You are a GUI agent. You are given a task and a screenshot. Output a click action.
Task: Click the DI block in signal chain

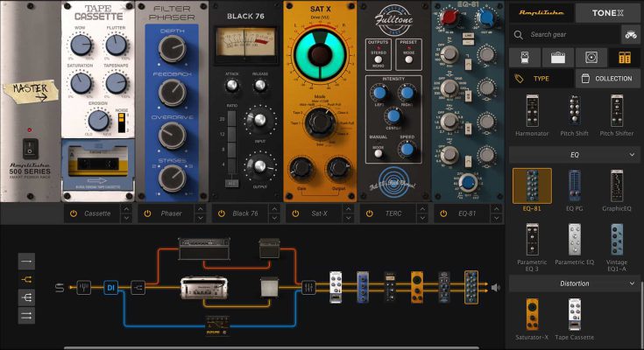(111, 286)
